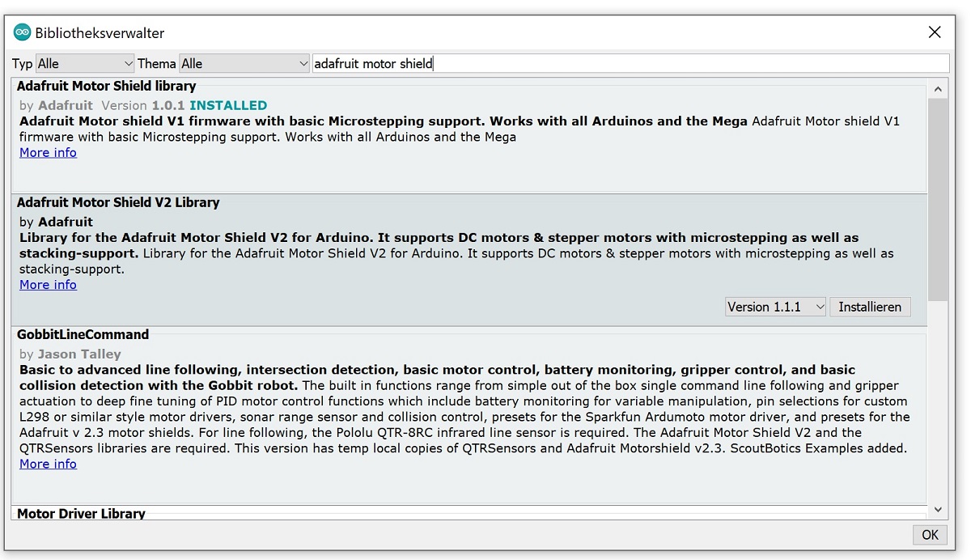Click the vertical scrollbar thumb

pos(938,200)
